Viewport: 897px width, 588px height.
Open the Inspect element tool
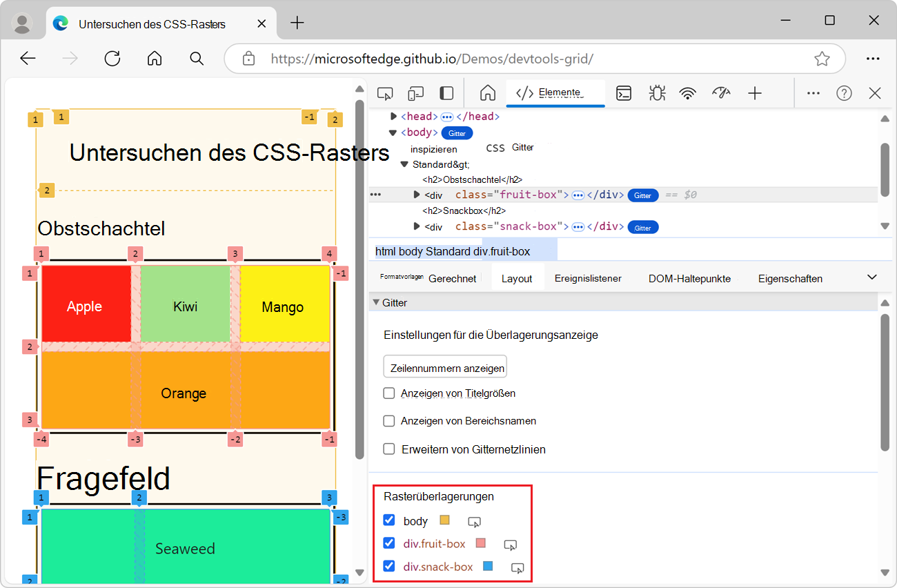(x=385, y=93)
